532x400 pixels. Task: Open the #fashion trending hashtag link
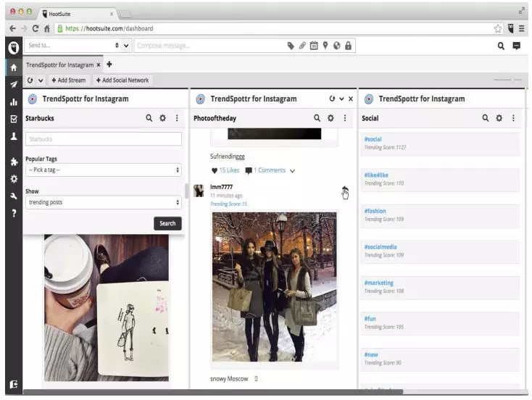pos(375,211)
